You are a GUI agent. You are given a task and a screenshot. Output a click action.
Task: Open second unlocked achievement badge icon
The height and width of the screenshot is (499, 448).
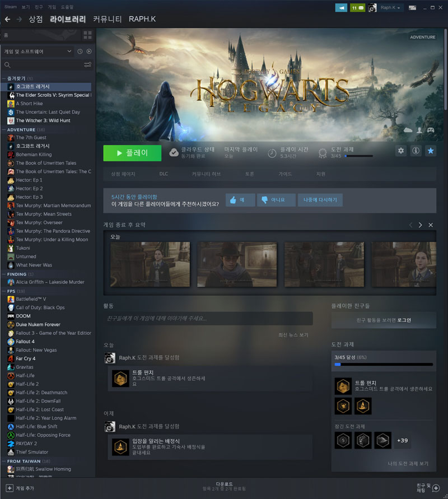pyautogui.click(x=343, y=406)
